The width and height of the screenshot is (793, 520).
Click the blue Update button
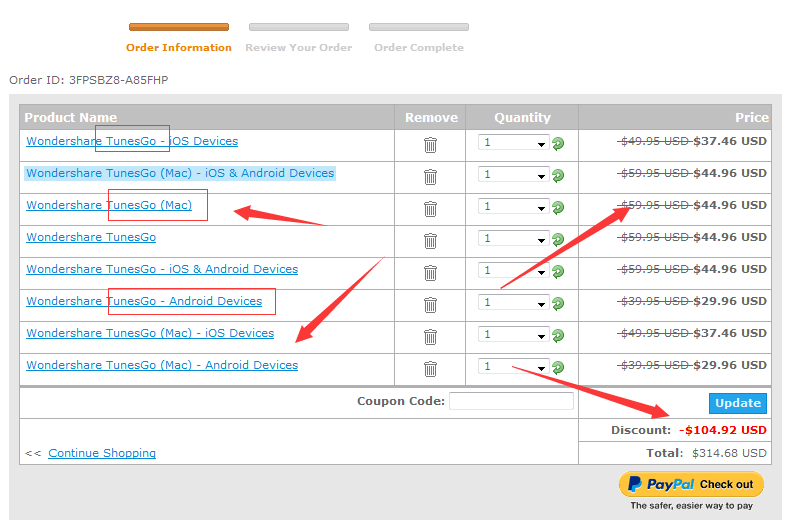coord(737,403)
